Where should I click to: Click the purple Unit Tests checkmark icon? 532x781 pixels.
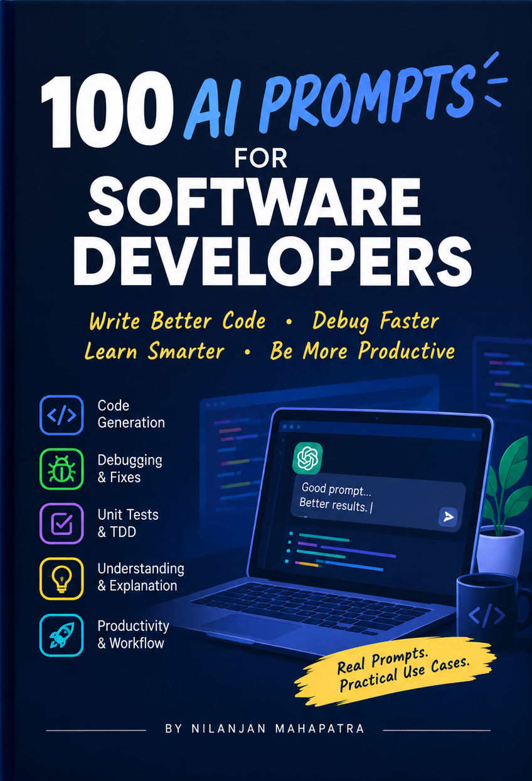click(x=61, y=524)
